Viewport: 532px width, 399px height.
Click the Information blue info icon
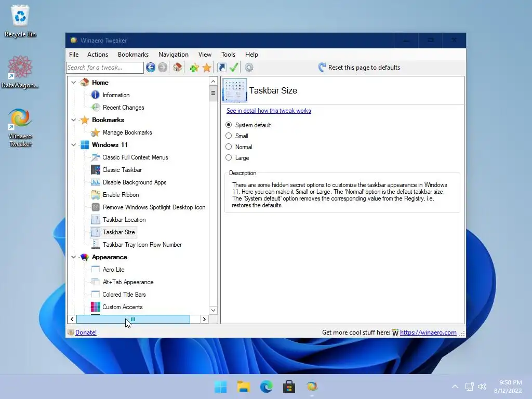coord(96,95)
